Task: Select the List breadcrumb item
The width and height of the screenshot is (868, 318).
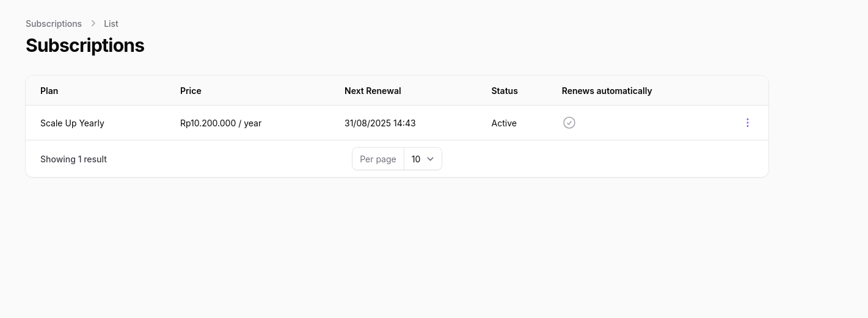Action: point(111,23)
